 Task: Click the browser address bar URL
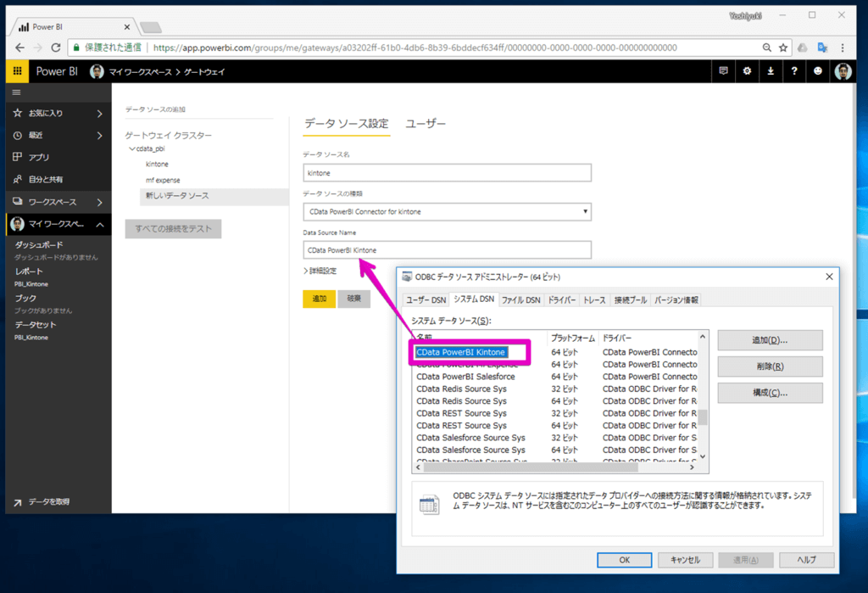tap(415, 48)
